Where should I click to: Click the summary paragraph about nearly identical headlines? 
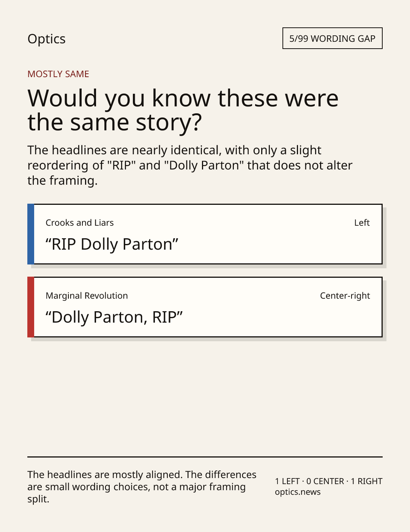tap(190, 165)
